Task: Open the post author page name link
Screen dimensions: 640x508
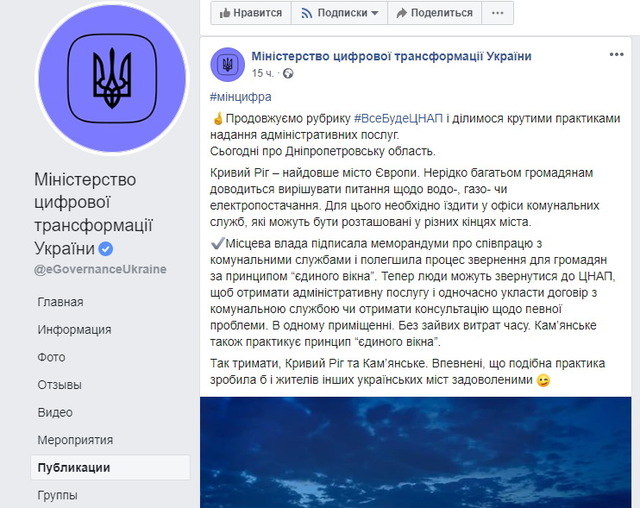Action: tap(391, 56)
